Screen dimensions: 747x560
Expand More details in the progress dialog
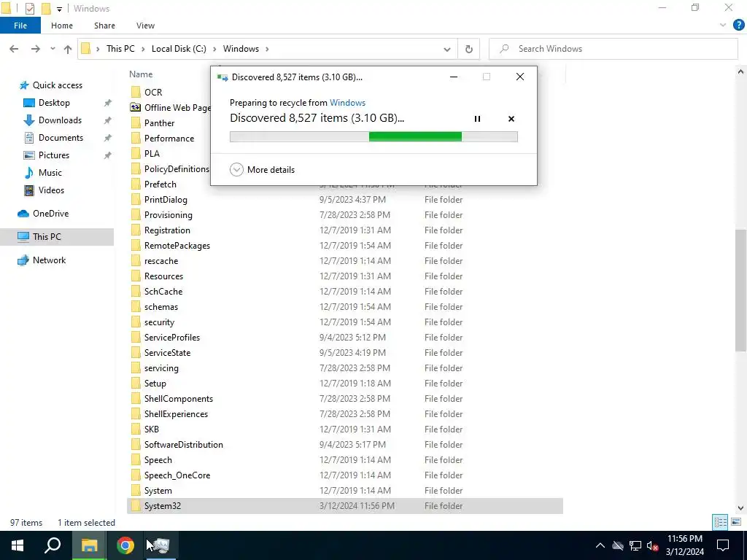pos(262,169)
